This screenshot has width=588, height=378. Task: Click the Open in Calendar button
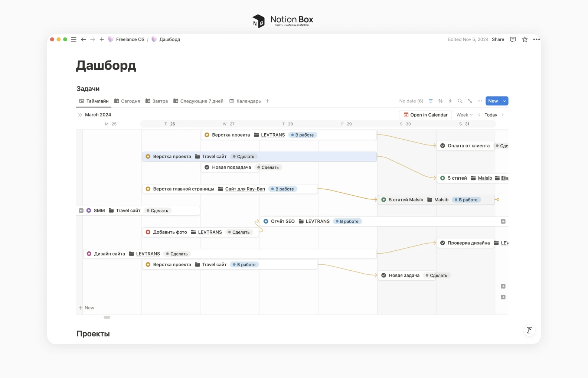[425, 115]
